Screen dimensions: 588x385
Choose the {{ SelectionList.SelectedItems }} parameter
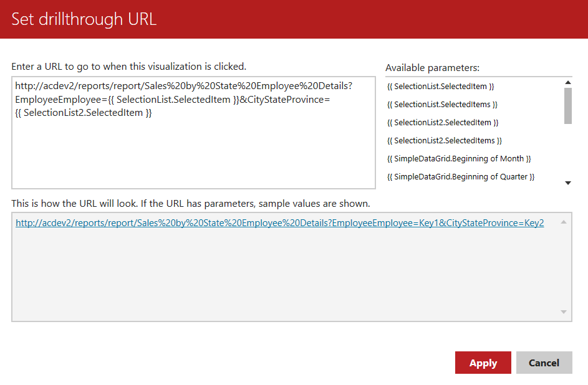pyautogui.click(x=442, y=105)
